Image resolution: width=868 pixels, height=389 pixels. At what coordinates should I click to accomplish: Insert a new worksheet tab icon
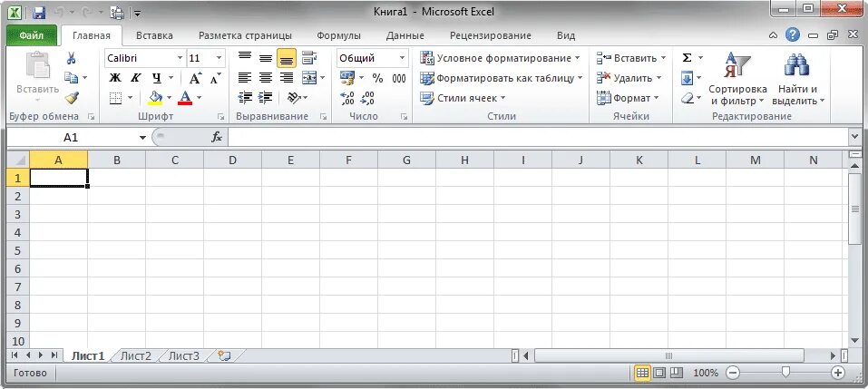tap(224, 355)
